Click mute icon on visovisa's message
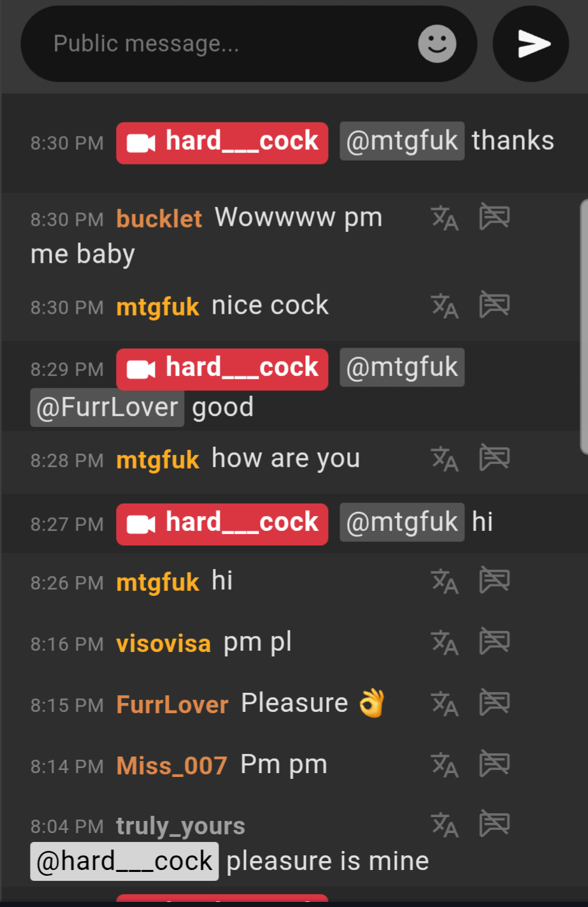This screenshot has width=588, height=907. 494,641
